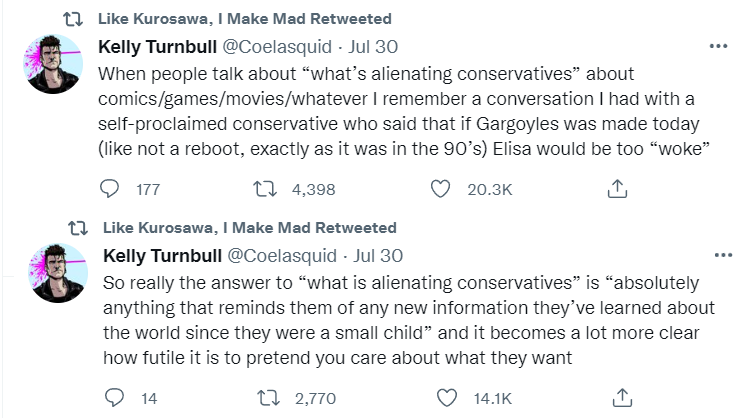Click "Like Kurosawa, I Make Mad Retweeted" above first tweet
The width and height of the screenshot is (749, 418).
pos(246,19)
